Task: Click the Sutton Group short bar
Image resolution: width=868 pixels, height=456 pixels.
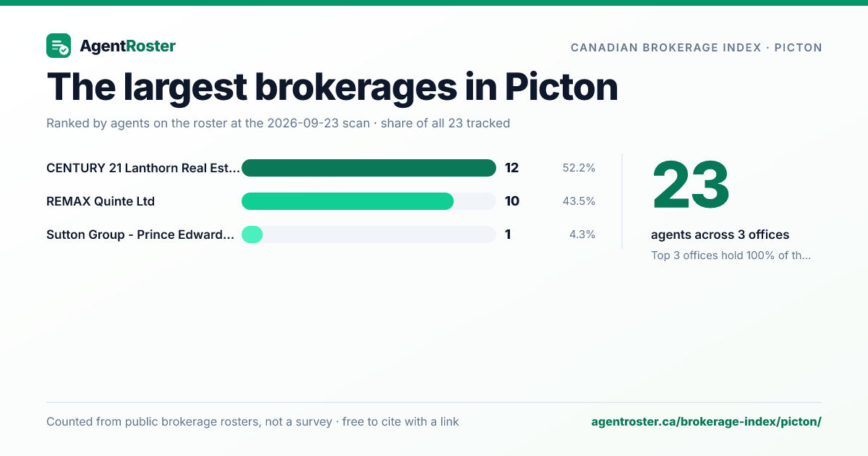Action: 252,235
